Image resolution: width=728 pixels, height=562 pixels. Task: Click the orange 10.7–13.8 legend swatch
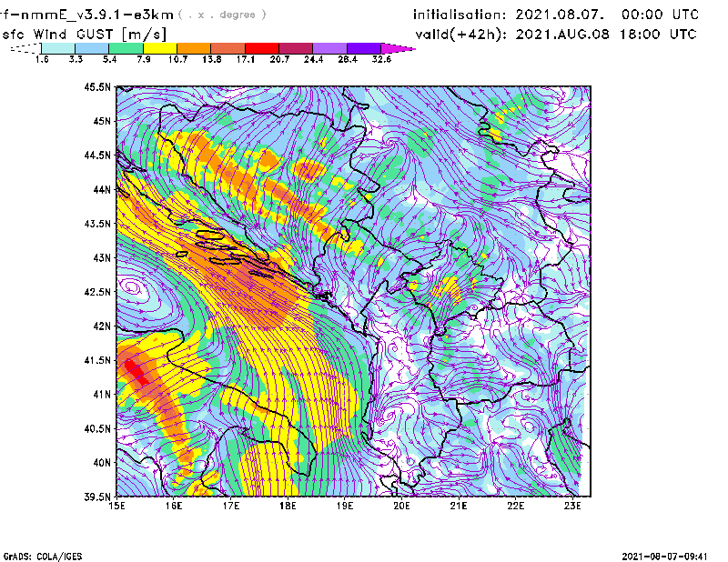[194, 48]
